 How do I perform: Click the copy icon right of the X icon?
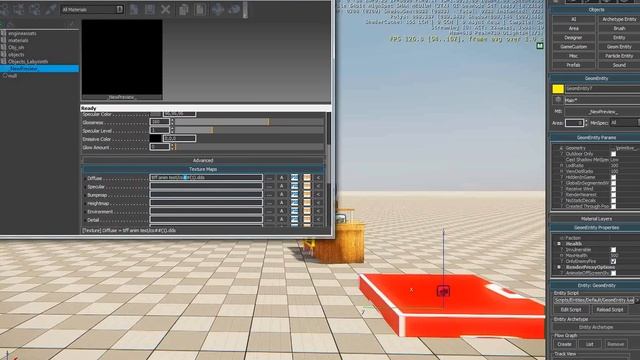(184, 9)
